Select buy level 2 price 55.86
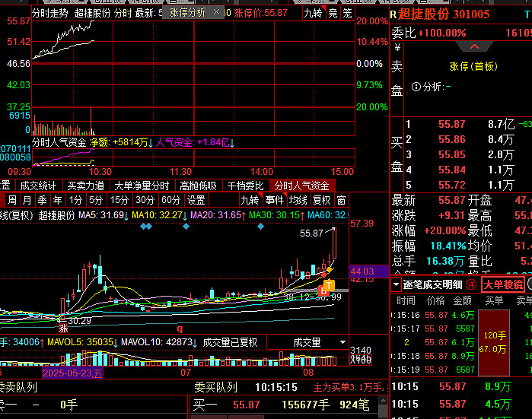This screenshot has height=419, width=532. pos(451,139)
